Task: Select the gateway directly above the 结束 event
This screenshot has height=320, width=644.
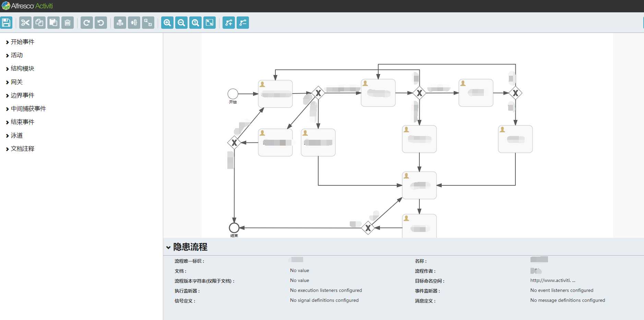Action: [234, 143]
